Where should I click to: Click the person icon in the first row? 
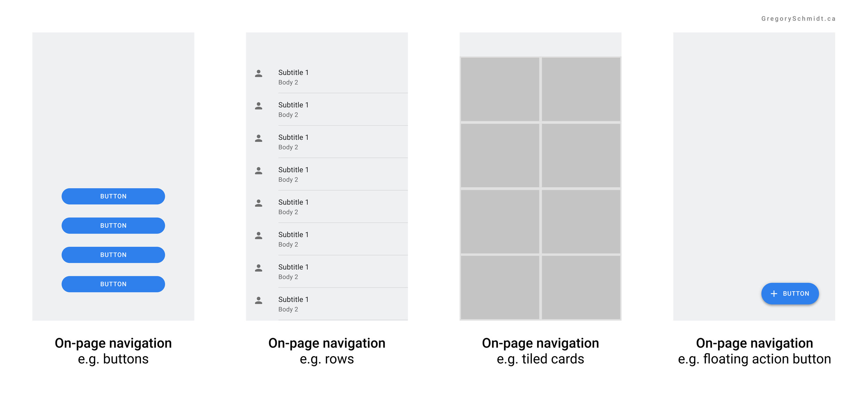259,73
